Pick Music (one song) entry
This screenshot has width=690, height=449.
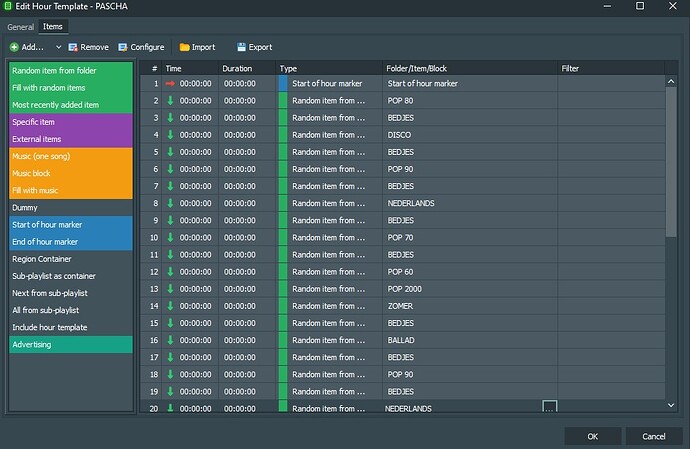click(x=70, y=156)
